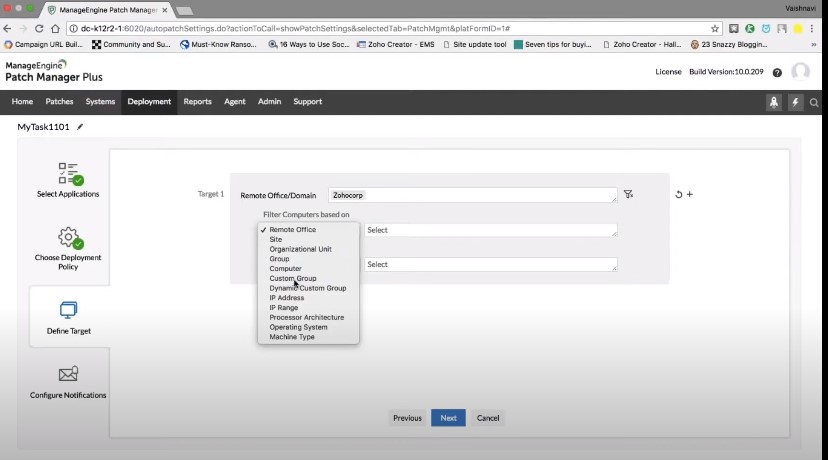Open Choose Deployment Policy step icon
The width and height of the screenshot is (828, 460).
click(x=70, y=238)
